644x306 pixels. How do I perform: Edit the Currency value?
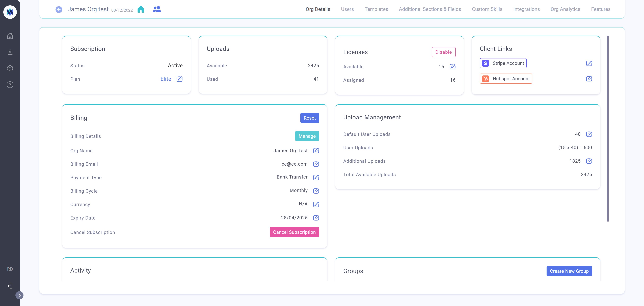(x=316, y=204)
